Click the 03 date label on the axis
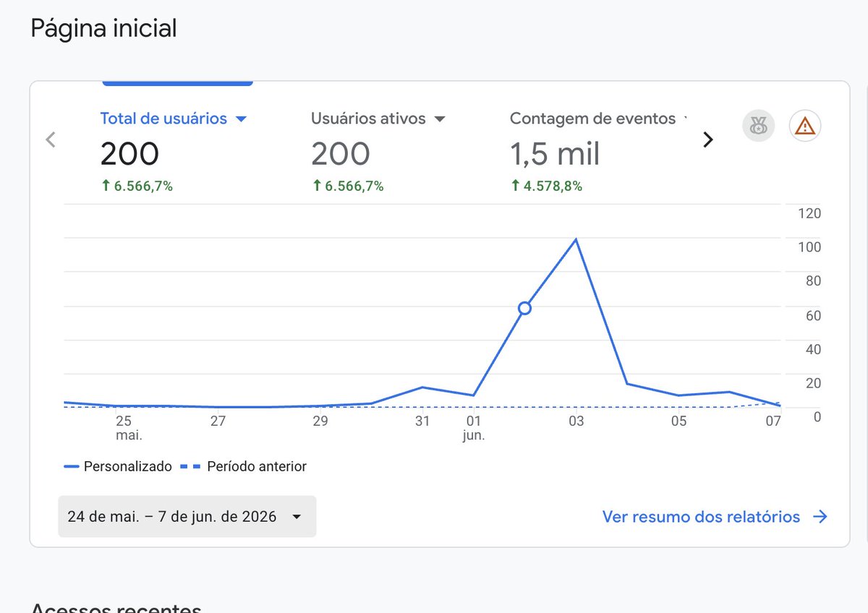Screen dimensions: 868x613 pyautogui.click(x=576, y=421)
